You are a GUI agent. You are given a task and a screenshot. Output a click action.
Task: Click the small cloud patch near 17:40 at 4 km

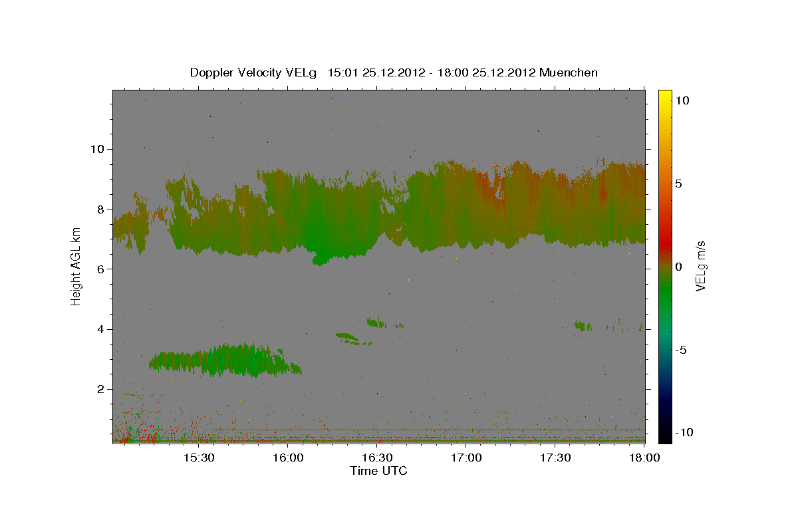point(583,326)
